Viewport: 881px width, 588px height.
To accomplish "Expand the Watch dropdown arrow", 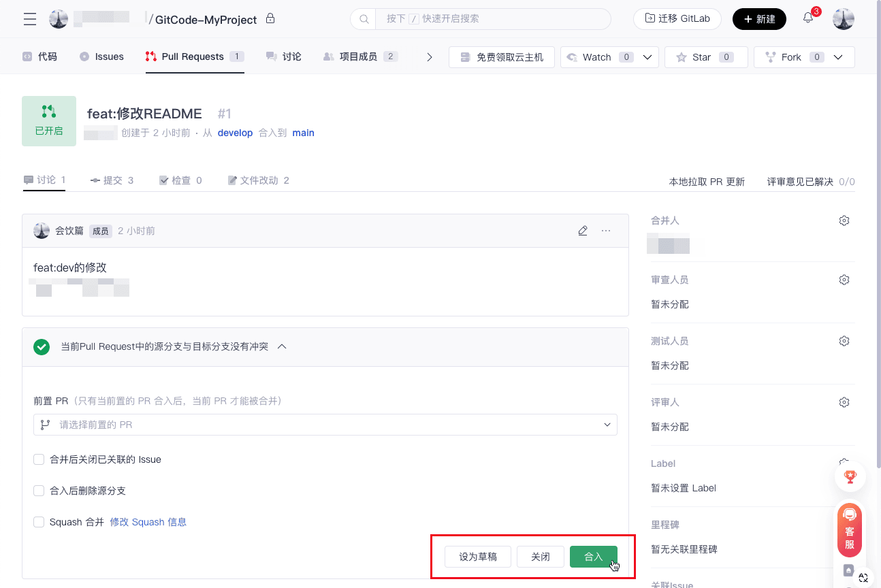I will [x=647, y=57].
